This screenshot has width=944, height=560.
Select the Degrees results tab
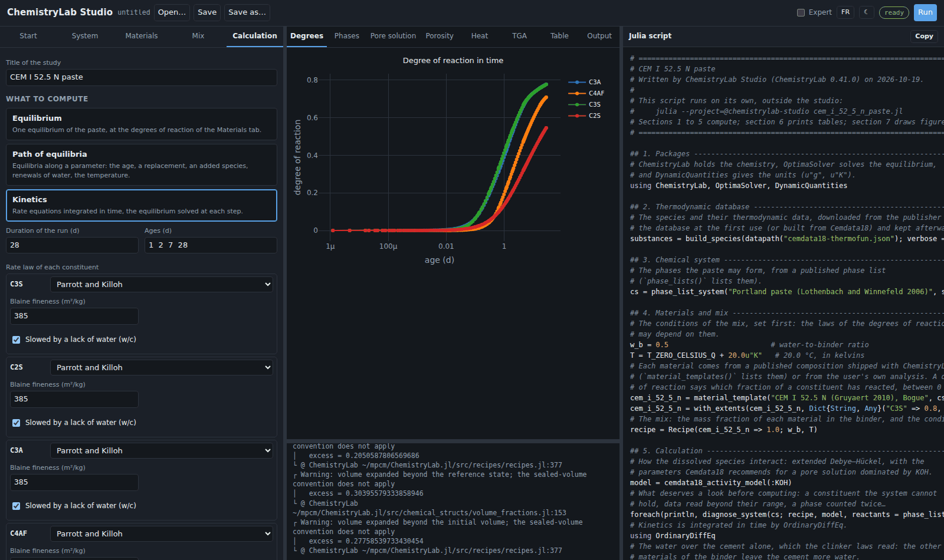point(307,36)
